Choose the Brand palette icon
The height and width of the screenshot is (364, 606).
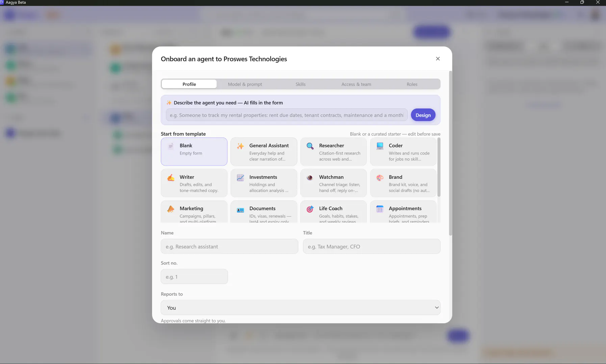pos(380,177)
